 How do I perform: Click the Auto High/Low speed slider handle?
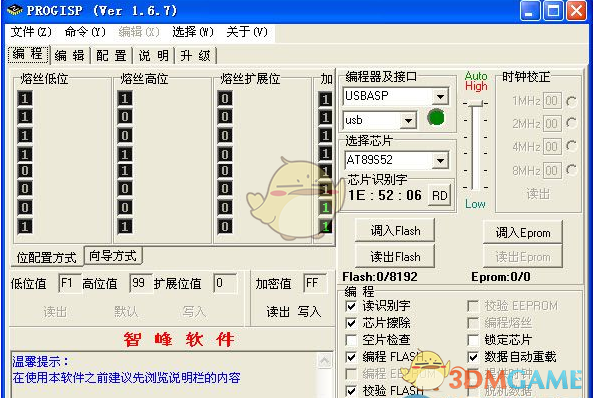475,103
